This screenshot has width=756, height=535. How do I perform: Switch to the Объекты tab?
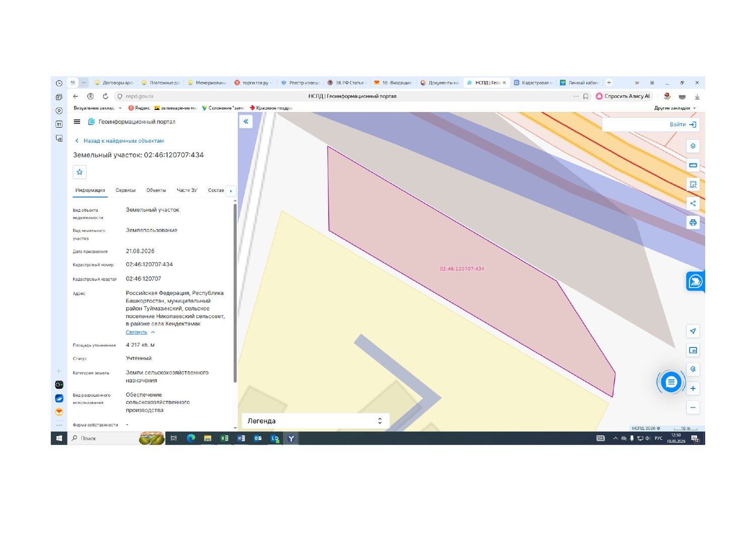[156, 190]
